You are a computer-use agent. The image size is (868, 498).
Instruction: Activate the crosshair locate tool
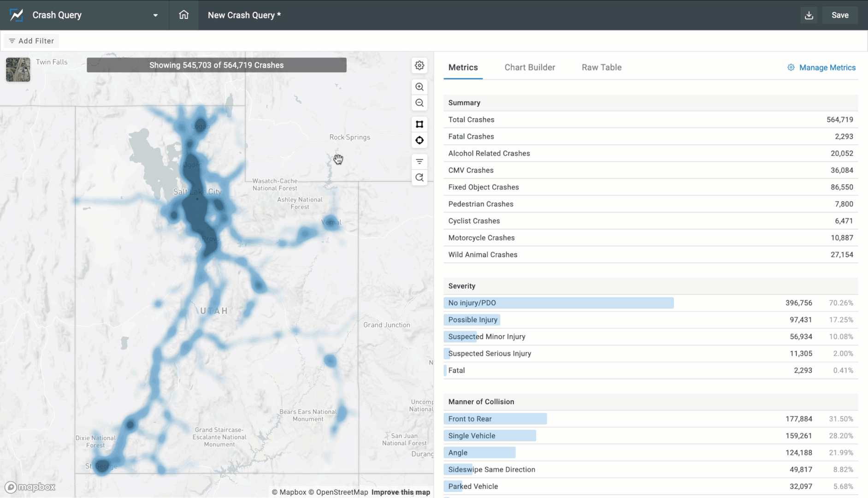(x=419, y=140)
